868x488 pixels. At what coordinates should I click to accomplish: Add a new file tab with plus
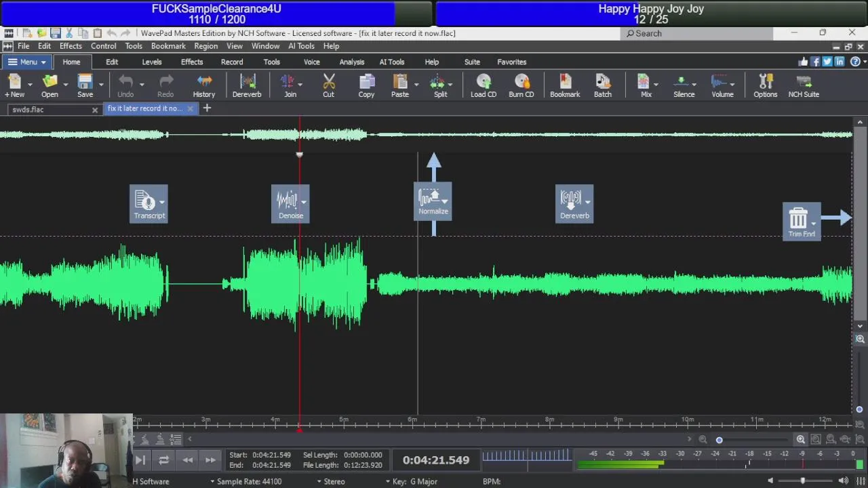point(207,108)
